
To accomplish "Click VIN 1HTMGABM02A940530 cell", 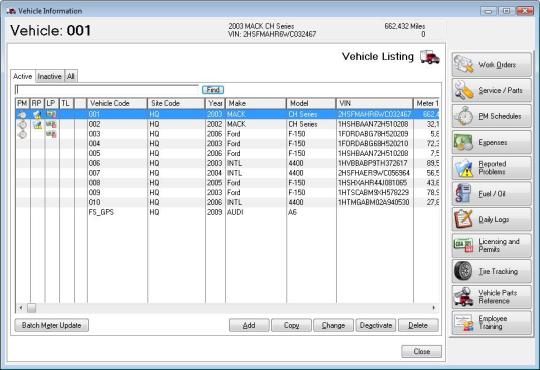I will tap(374, 202).
